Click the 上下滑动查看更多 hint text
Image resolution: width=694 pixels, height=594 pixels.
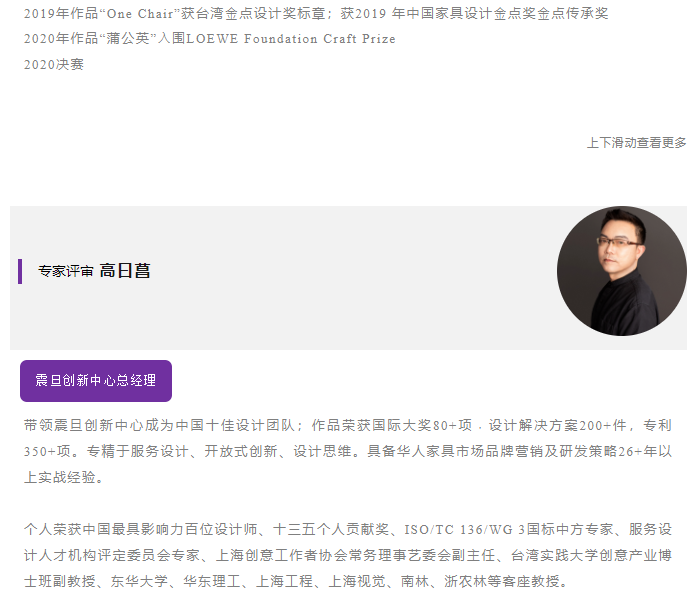click(x=636, y=143)
